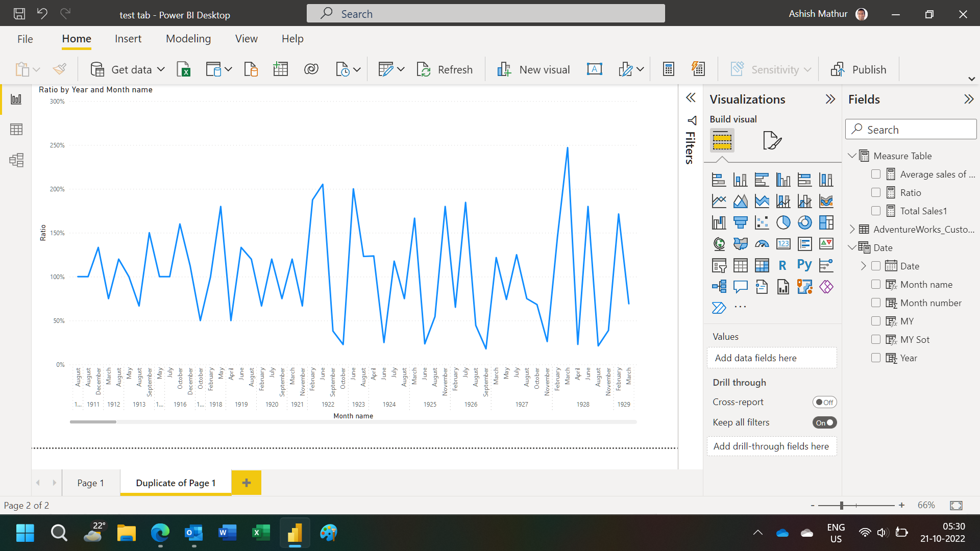Viewport: 980px width, 551px height.
Task: Collapse the Measure Table group
Action: tap(852, 156)
